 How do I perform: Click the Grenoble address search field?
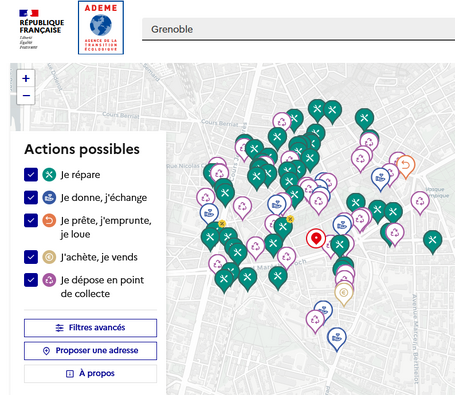click(x=298, y=29)
